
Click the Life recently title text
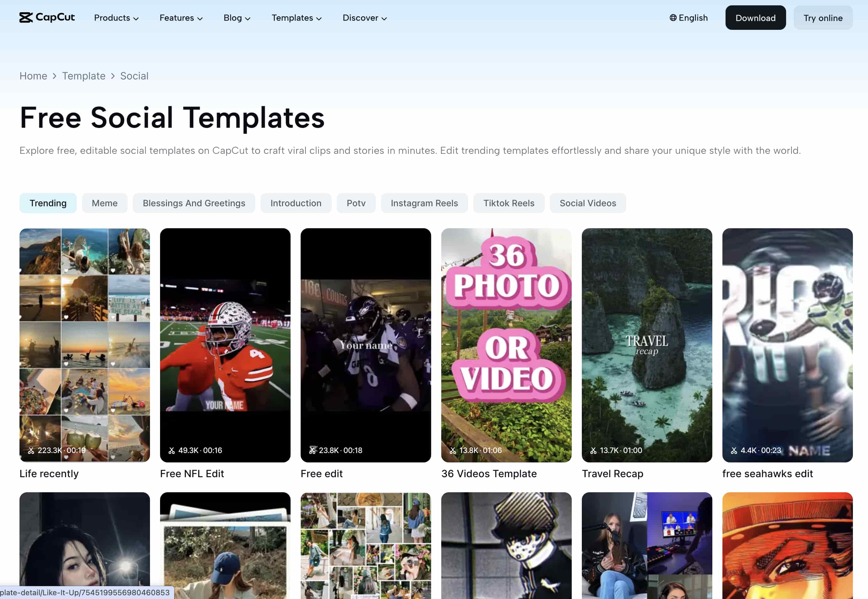pyautogui.click(x=49, y=474)
